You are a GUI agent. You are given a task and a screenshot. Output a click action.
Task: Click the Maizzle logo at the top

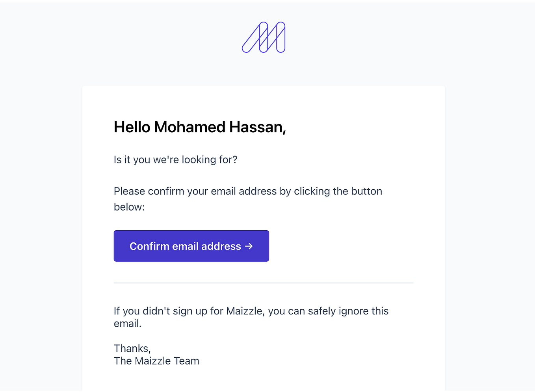[264, 37]
